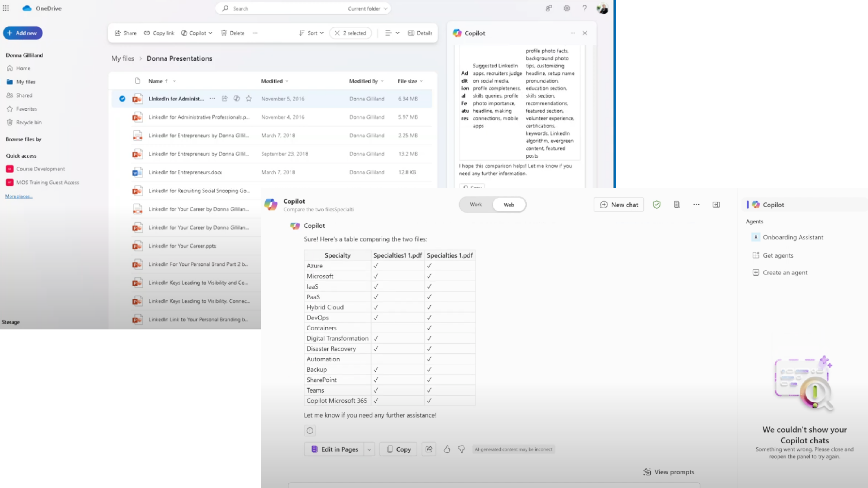Open the app launcher waffle icon
Image resolution: width=868 pixels, height=488 pixels.
(6, 8)
